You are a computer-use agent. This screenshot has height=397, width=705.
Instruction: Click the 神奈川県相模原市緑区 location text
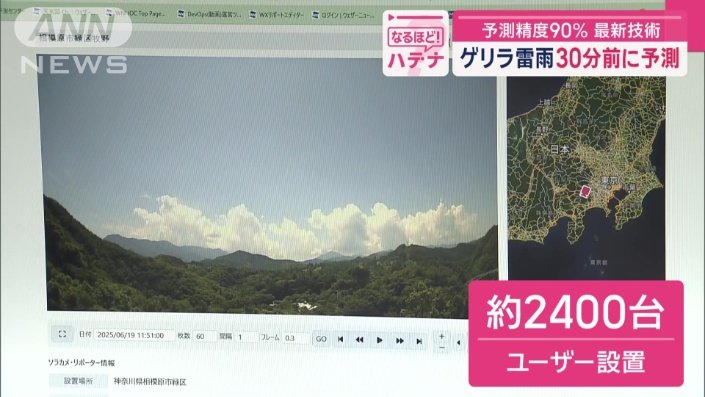[150, 382]
